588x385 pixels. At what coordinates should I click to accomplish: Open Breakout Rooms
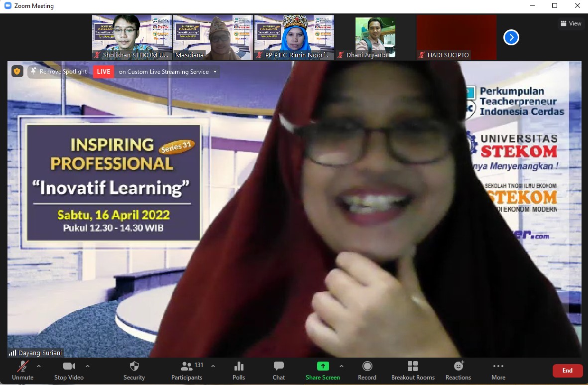pos(413,371)
